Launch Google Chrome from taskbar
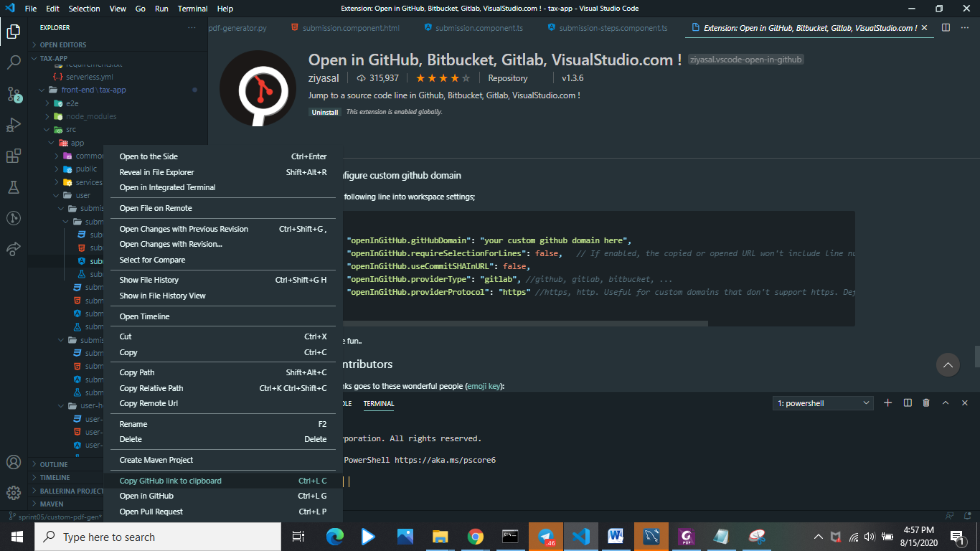This screenshot has width=980, height=551. pos(475,537)
